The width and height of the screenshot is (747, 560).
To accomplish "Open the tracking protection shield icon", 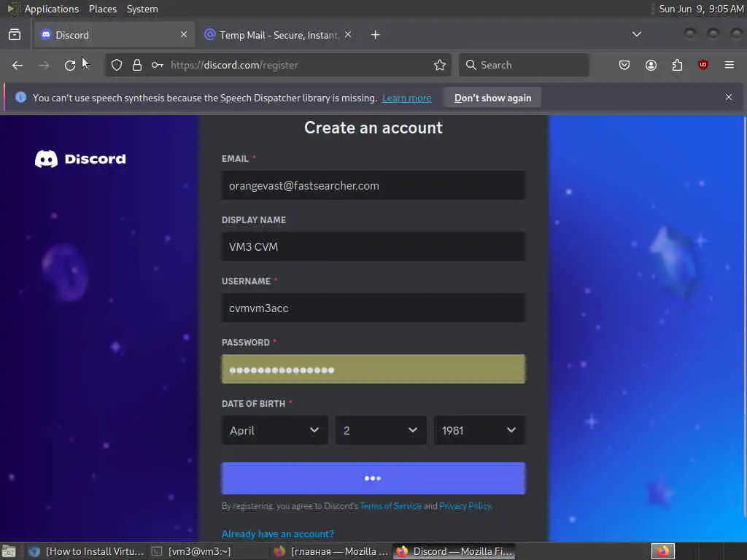I will [117, 65].
